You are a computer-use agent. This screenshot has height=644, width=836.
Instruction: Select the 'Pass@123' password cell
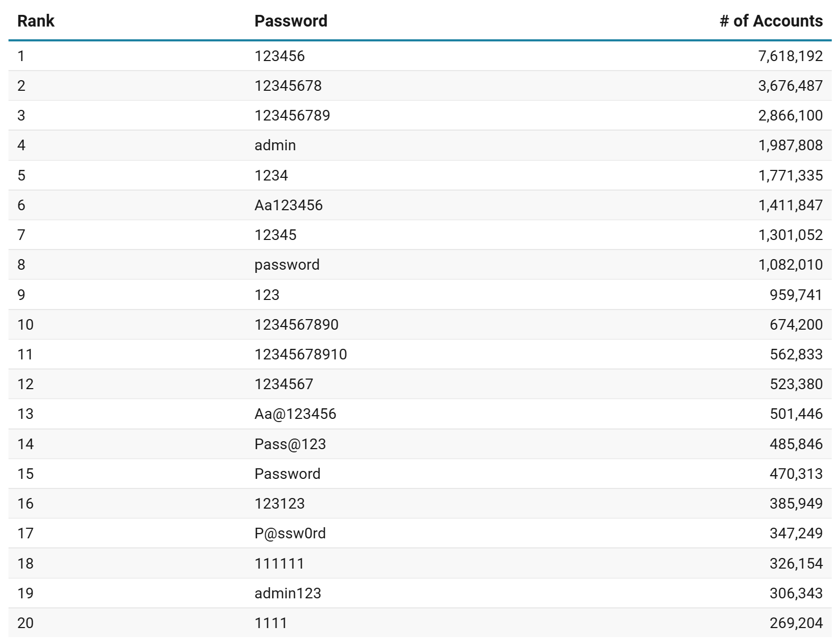click(290, 444)
